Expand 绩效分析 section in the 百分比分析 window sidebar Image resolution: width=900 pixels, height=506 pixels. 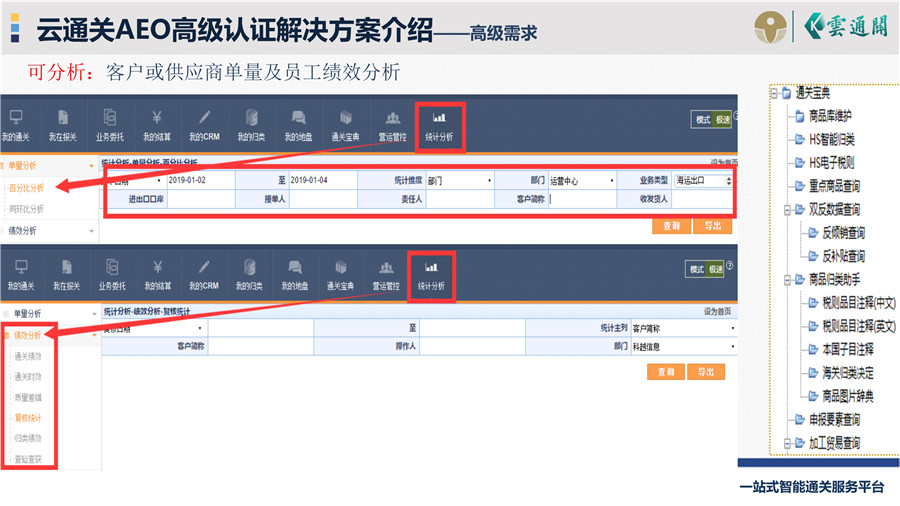click(x=91, y=231)
